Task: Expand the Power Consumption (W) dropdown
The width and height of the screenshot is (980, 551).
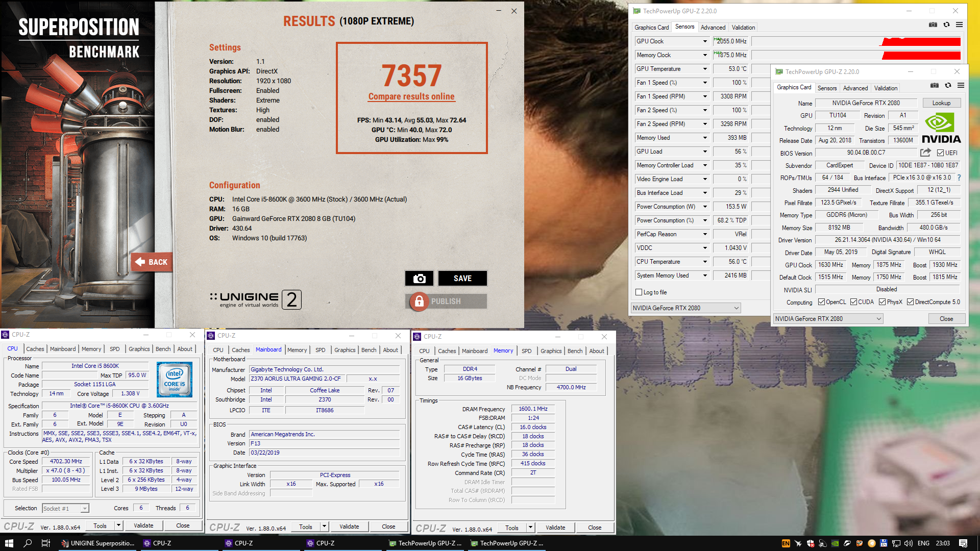Action: (x=705, y=207)
